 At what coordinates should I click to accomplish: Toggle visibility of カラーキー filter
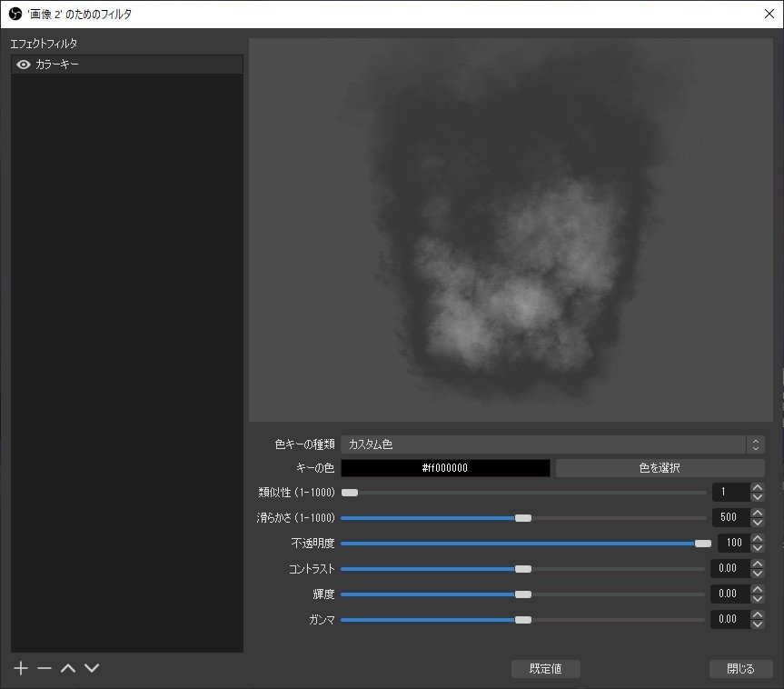[x=24, y=65]
